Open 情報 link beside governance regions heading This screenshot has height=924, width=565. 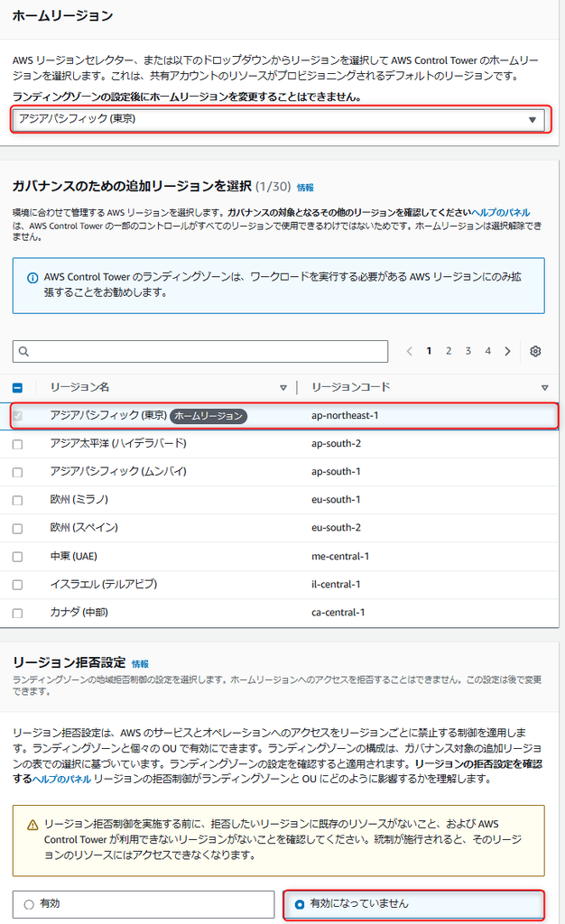click(x=305, y=188)
